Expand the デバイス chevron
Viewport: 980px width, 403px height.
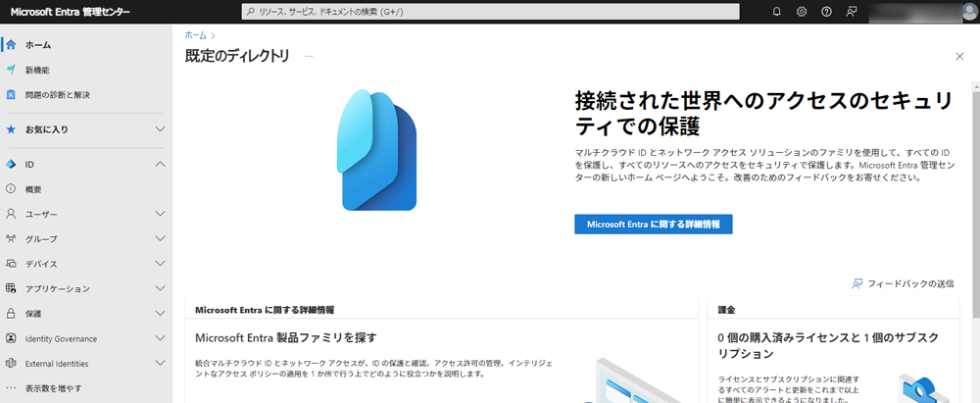pos(160,264)
